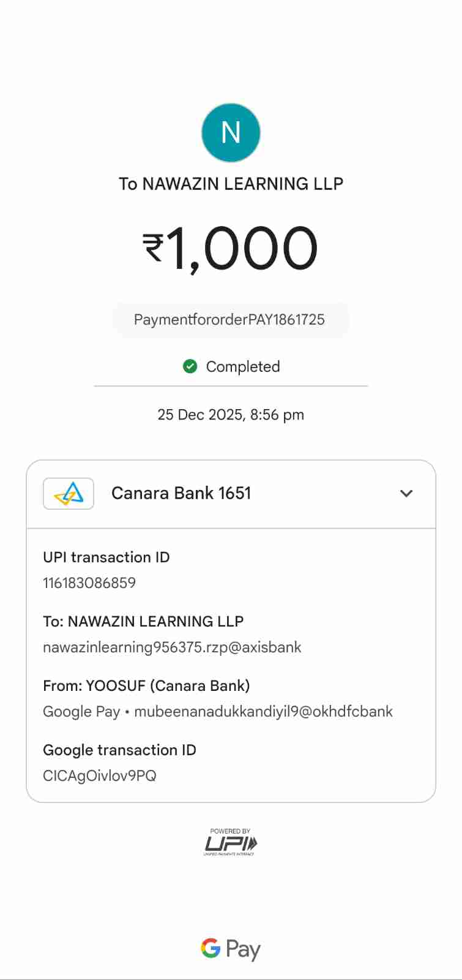Tap the From: YOOSUF (Canara Bank) row
The image size is (462, 980).
146,686
